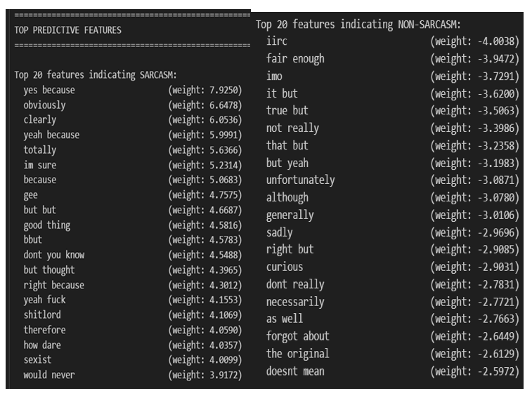Select the 'yes because' feature text
Screen dimensions: 532x398
click(48, 91)
